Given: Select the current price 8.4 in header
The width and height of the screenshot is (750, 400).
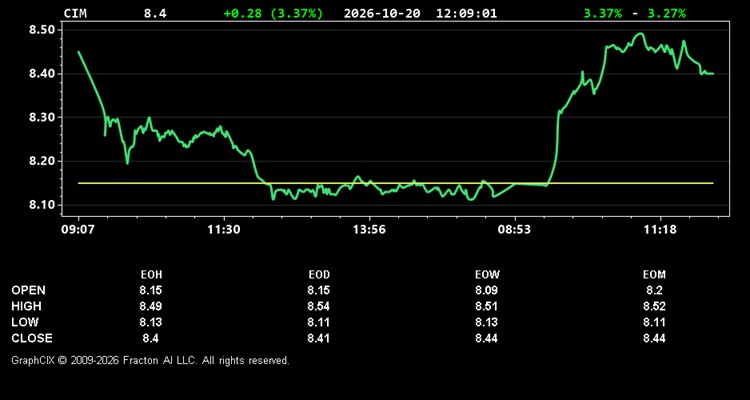Looking at the screenshot, I should click(155, 13).
